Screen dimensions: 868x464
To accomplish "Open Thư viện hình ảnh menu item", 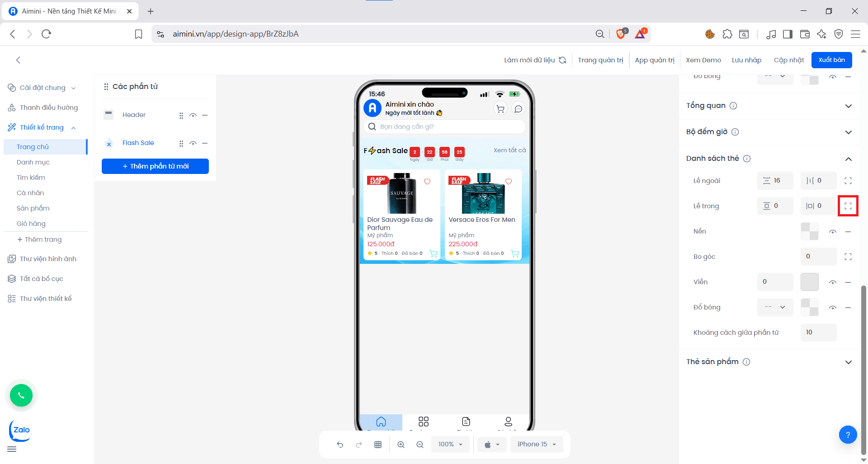I will tap(48, 259).
